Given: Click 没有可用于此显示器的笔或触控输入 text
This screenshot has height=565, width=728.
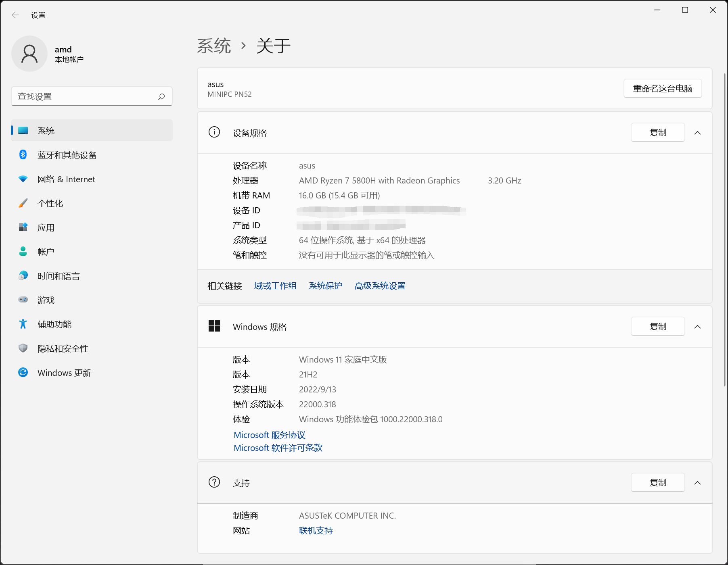Looking at the screenshot, I should [x=366, y=255].
